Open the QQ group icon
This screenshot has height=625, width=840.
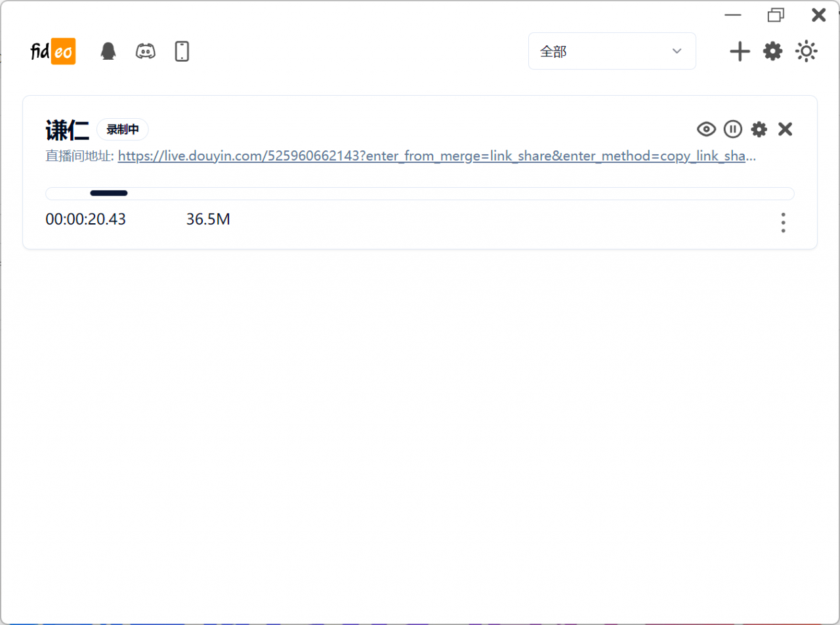click(x=108, y=51)
